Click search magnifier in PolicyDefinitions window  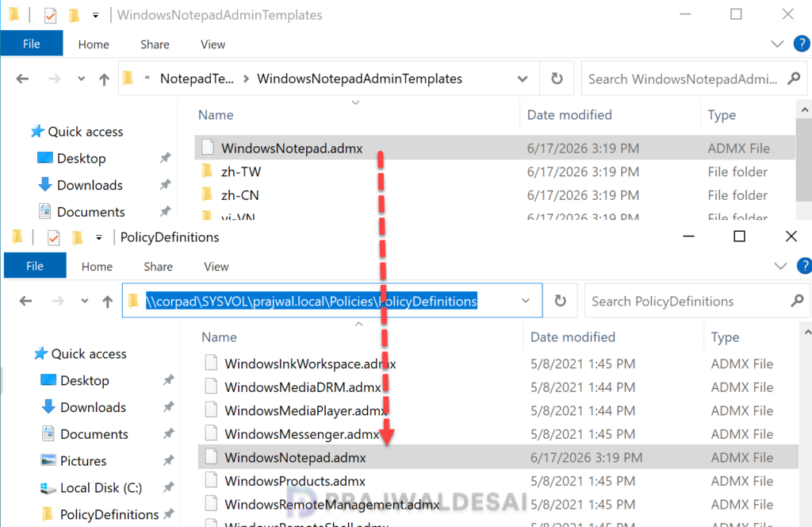pos(797,301)
